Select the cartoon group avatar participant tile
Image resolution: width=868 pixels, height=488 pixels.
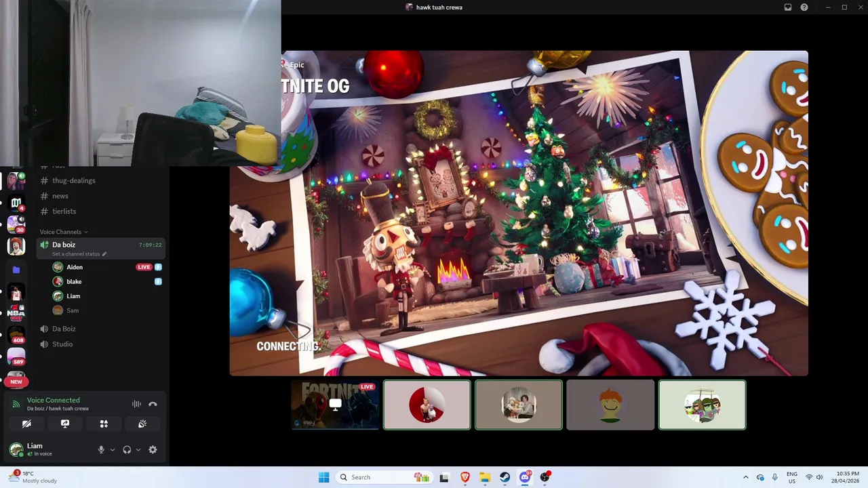tap(702, 405)
